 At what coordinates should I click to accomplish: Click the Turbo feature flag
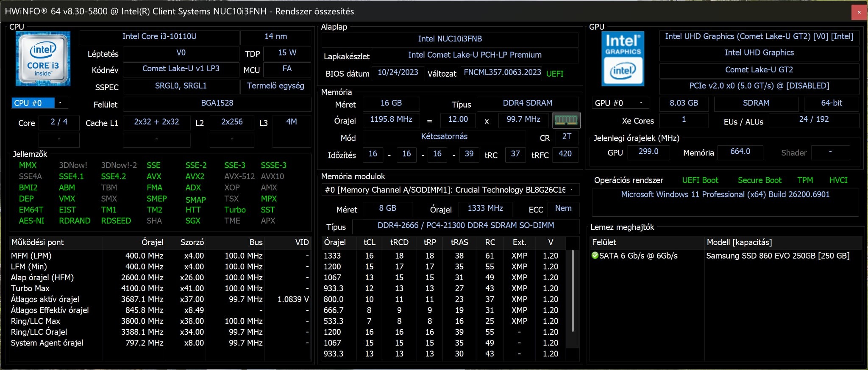pyautogui.click(x=235, y=210)
